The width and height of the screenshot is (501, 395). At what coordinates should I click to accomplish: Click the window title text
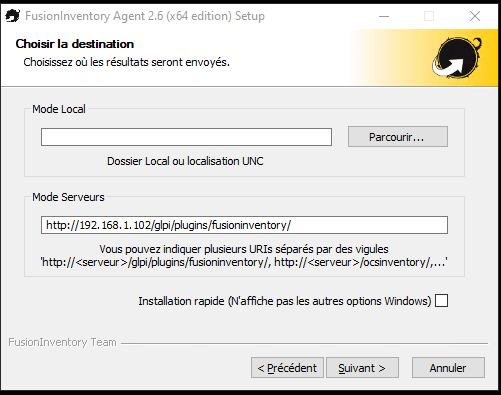click(x=145, y=16)
